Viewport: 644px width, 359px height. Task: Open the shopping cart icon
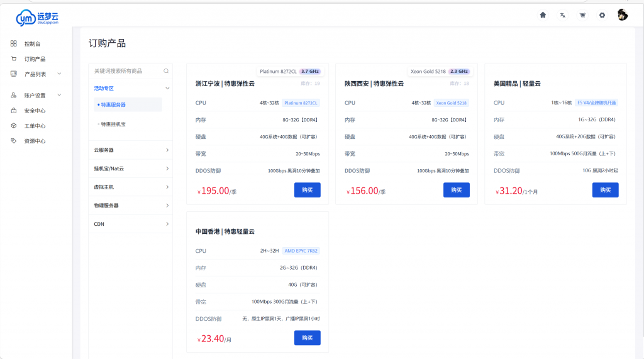(x=582, y=15)
